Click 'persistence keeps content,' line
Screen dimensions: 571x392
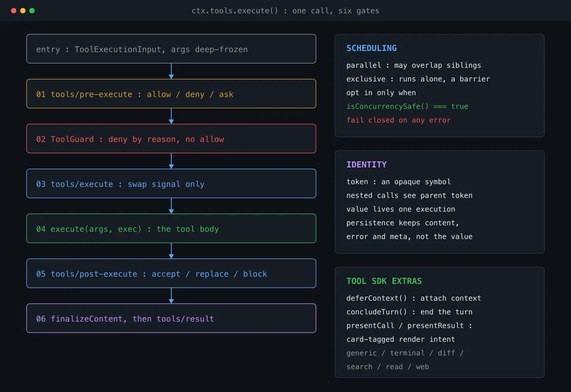(403, 223)
